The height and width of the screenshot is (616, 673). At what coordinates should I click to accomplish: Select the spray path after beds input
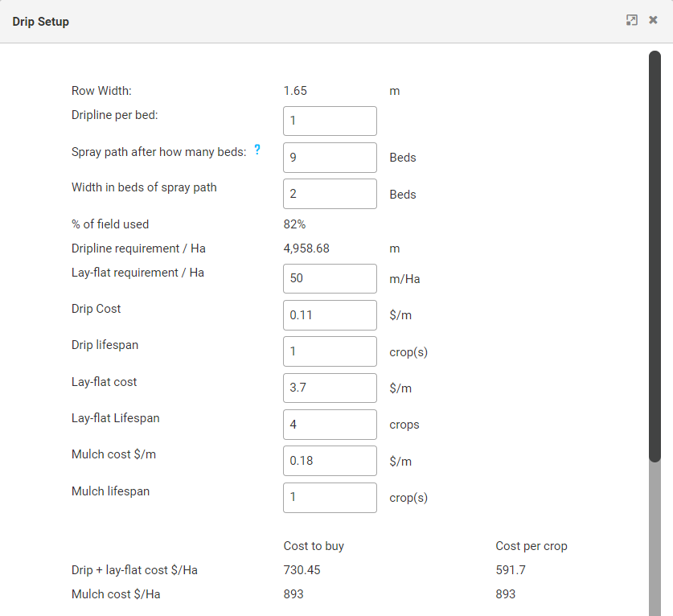tap(330, 158)
